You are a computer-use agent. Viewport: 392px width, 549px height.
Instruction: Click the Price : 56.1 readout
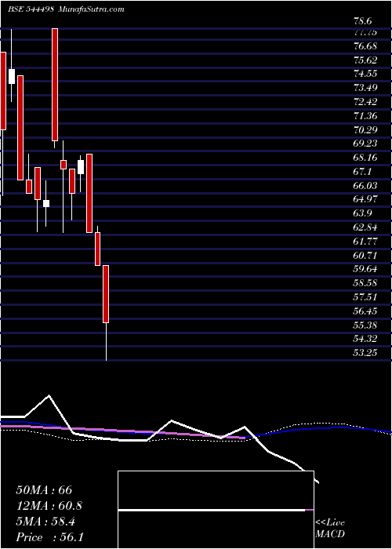[49, 537]
